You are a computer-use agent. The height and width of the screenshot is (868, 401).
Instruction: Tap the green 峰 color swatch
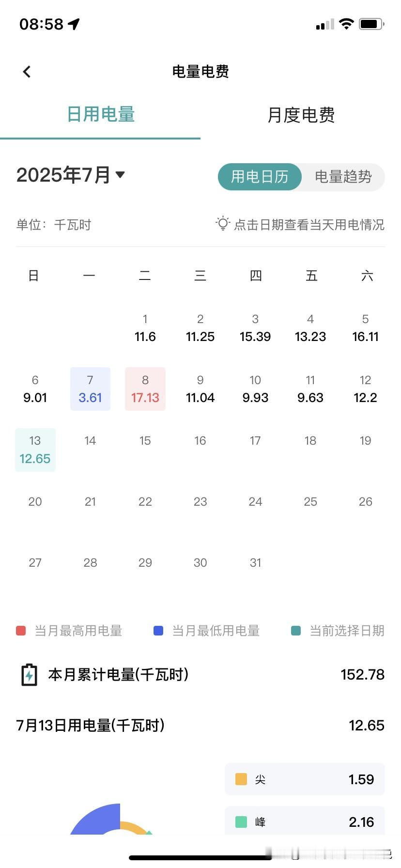click(241, 822)
